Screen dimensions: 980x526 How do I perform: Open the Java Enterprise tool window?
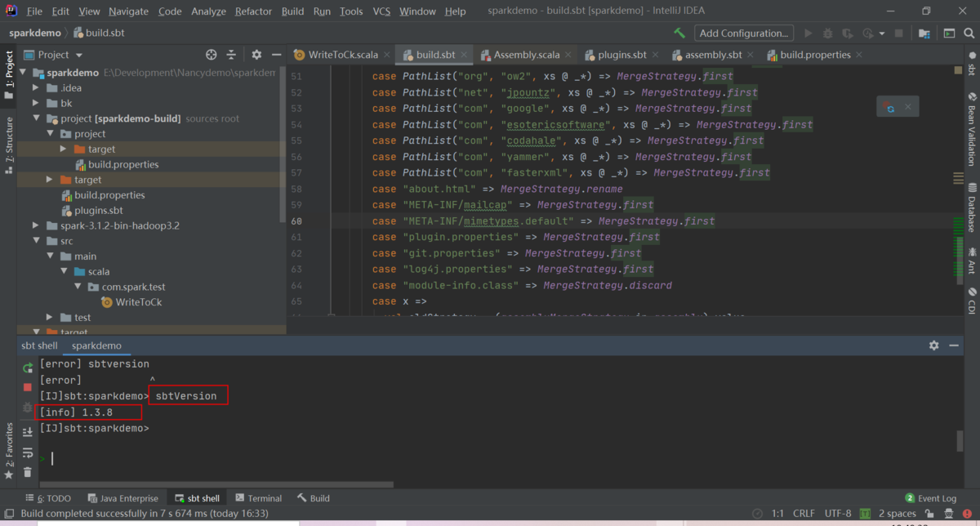point(122,498)
